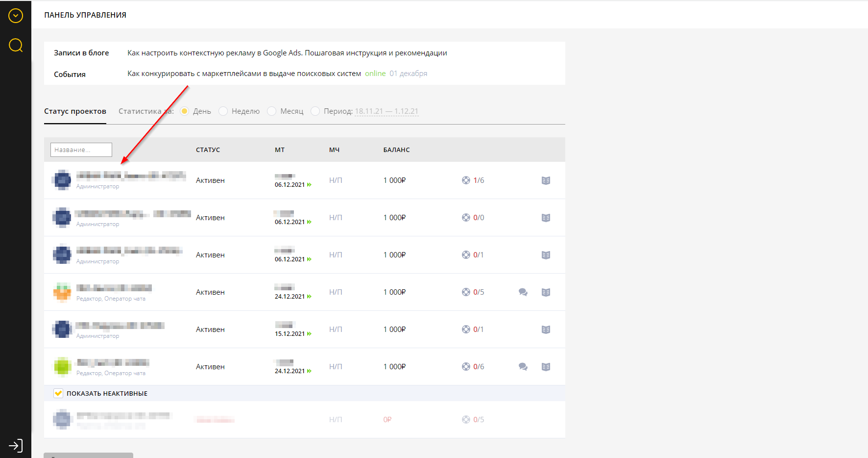Open the period date range 18.11.21 — 1.12.21

tap(386, 111)
